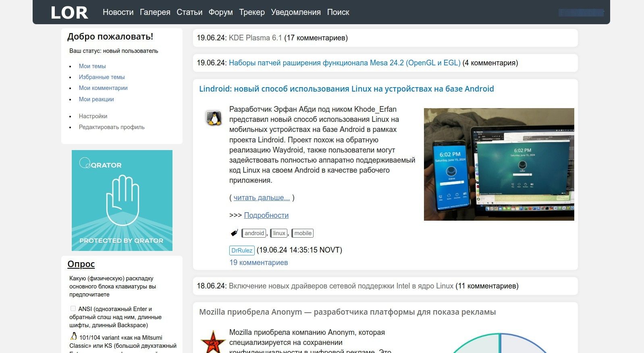The width and height of the screenshot is (644, 353).
Task: Open Избранные темы link
Action: coord(102,77)
